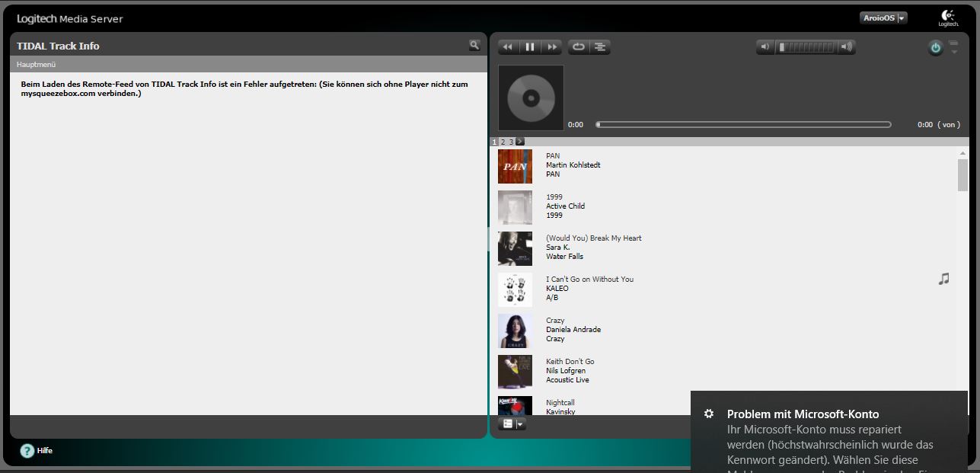Switch to playlist page 2

click(503, 142)
